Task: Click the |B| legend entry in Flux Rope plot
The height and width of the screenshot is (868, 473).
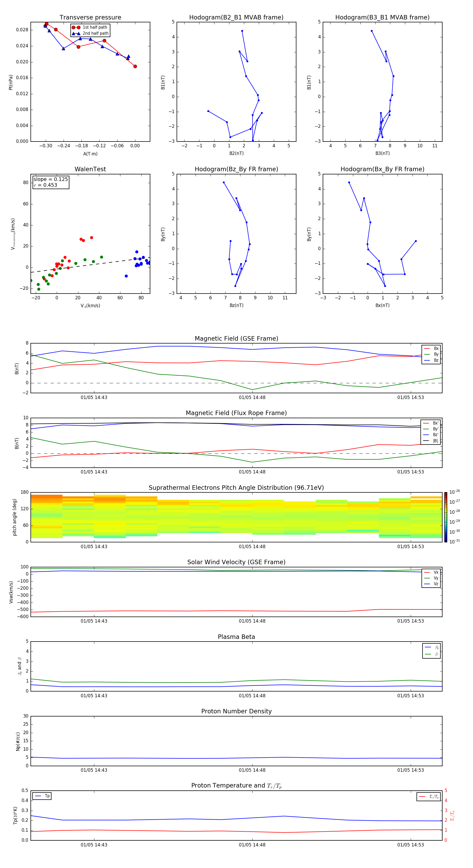Action: coord(431,441)
